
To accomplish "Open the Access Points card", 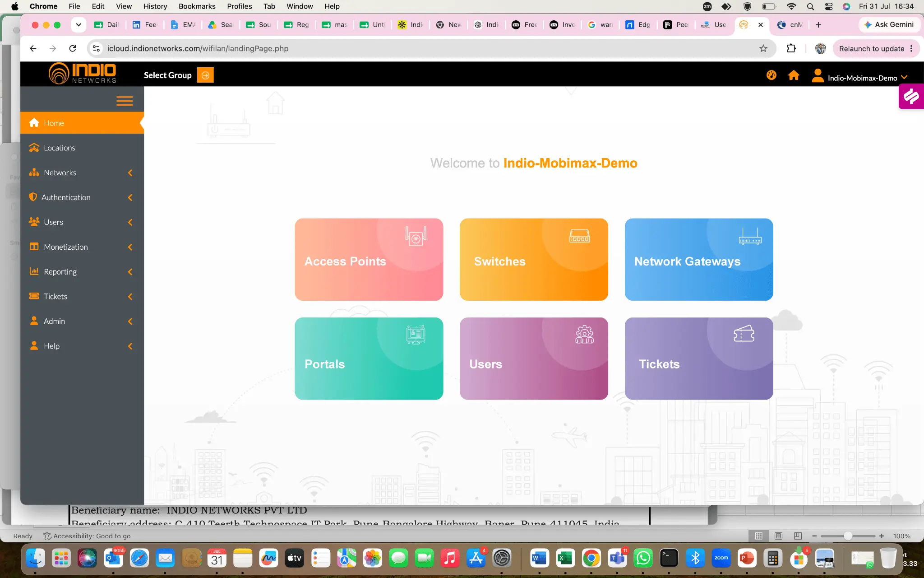I will pos(369,260).
